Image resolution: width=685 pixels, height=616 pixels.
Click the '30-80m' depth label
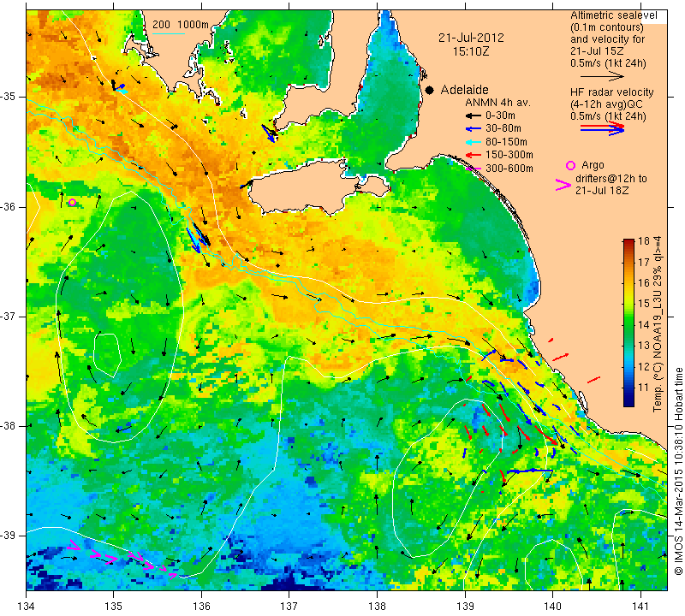tap(503, 129)
